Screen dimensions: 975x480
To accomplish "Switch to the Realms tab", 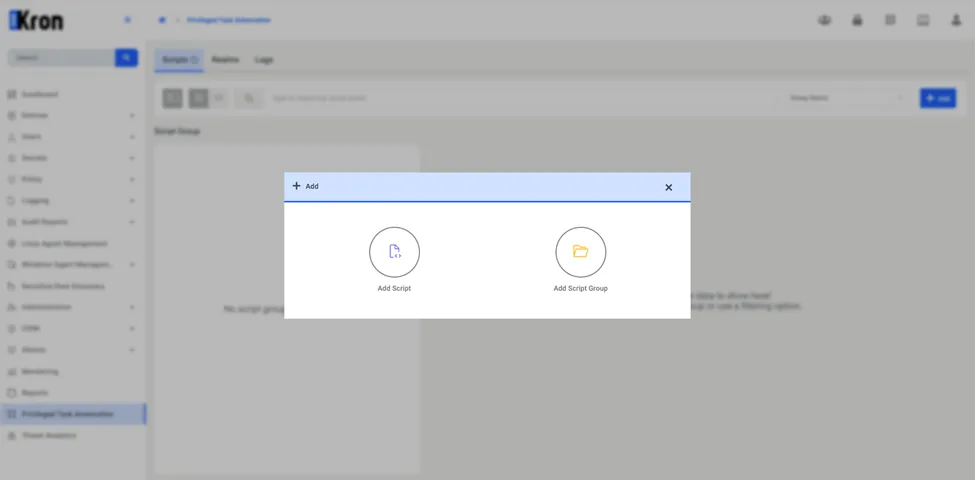I will [225, 60].
